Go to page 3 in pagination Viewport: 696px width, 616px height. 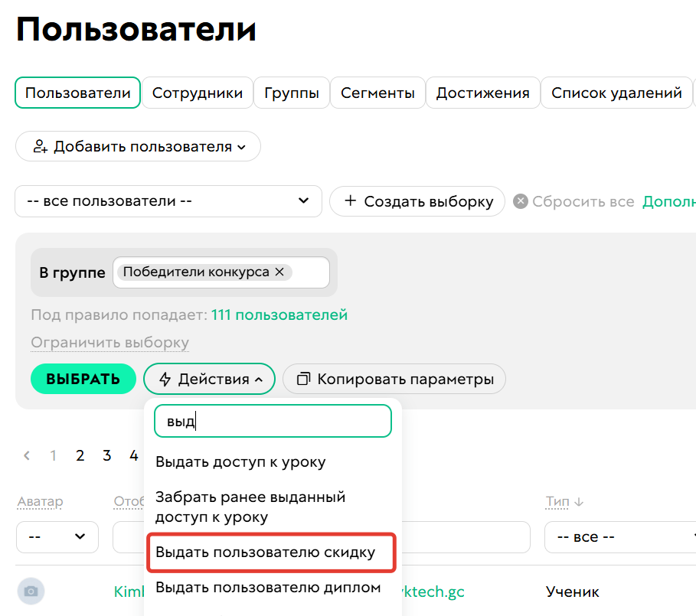coord(106,455)
